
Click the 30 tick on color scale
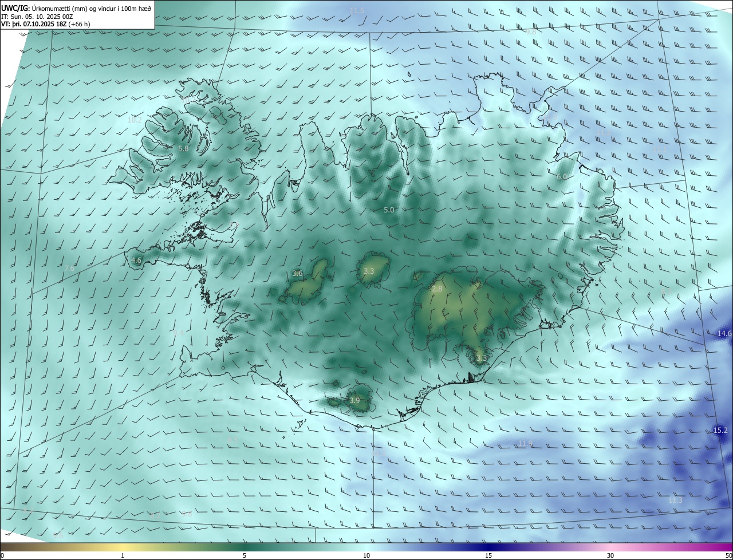coord(610,555)
